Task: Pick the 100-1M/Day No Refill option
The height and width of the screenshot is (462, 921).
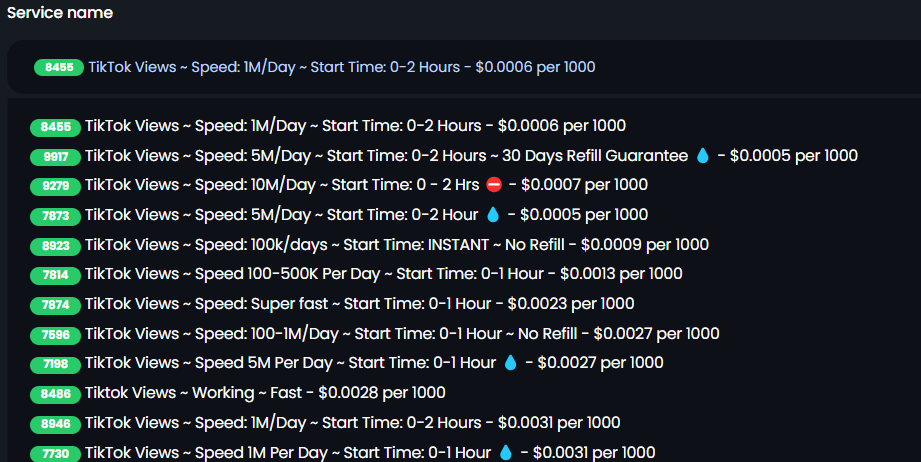Action: [375, 334]
